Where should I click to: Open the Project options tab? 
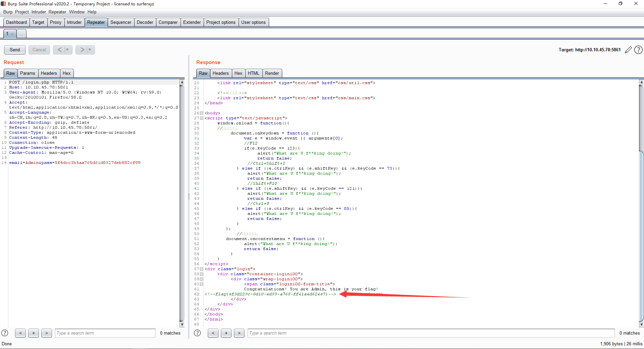221,22
